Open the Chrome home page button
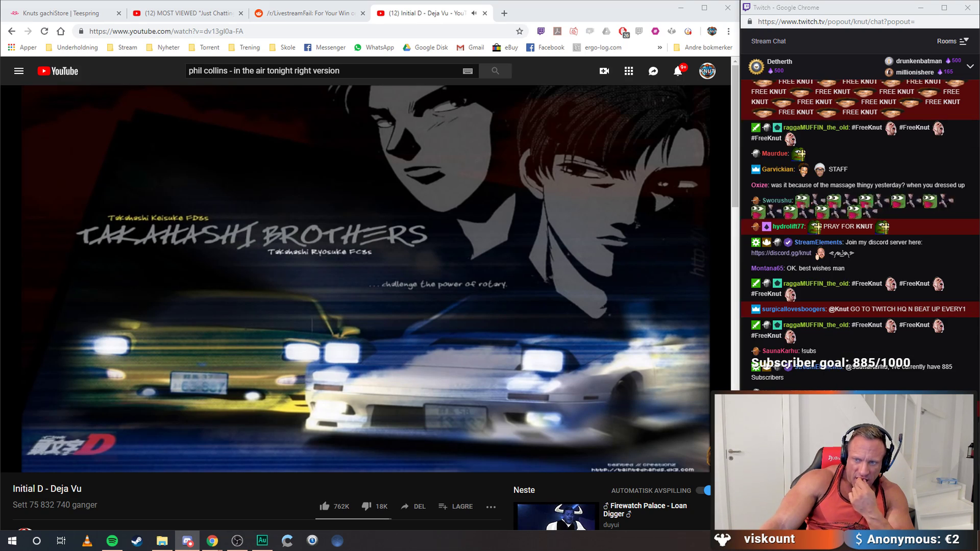The image size is (980, 551). click(61, 31)
